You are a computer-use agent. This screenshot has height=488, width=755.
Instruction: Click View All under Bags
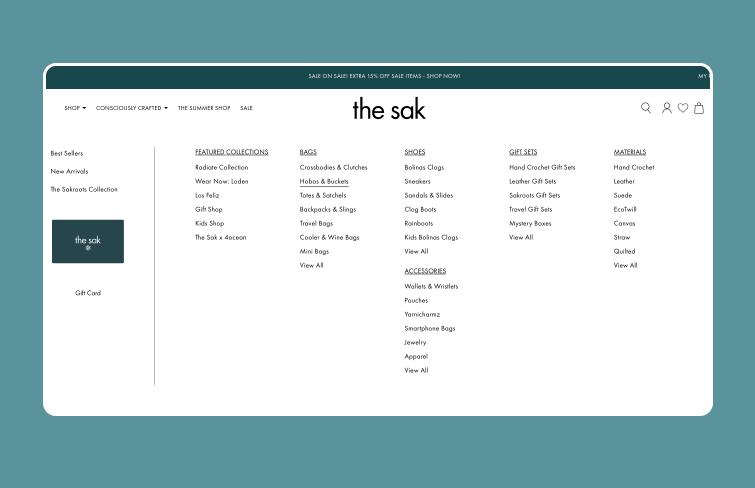[x=311, y=265]
